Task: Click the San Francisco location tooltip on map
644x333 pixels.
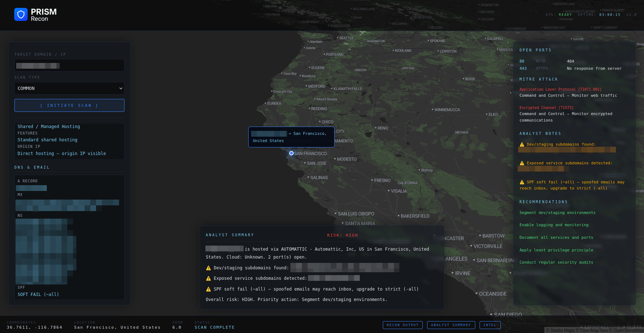Action: (291, 137)
